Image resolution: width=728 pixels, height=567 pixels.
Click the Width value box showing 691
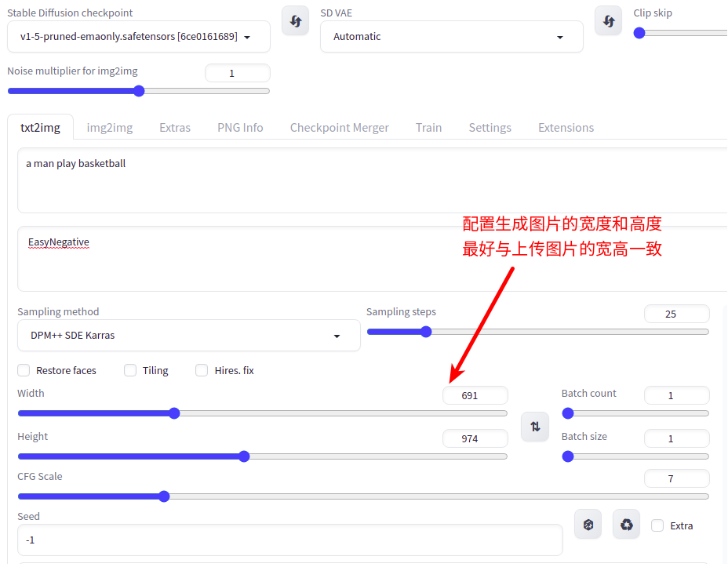(475, 394)
